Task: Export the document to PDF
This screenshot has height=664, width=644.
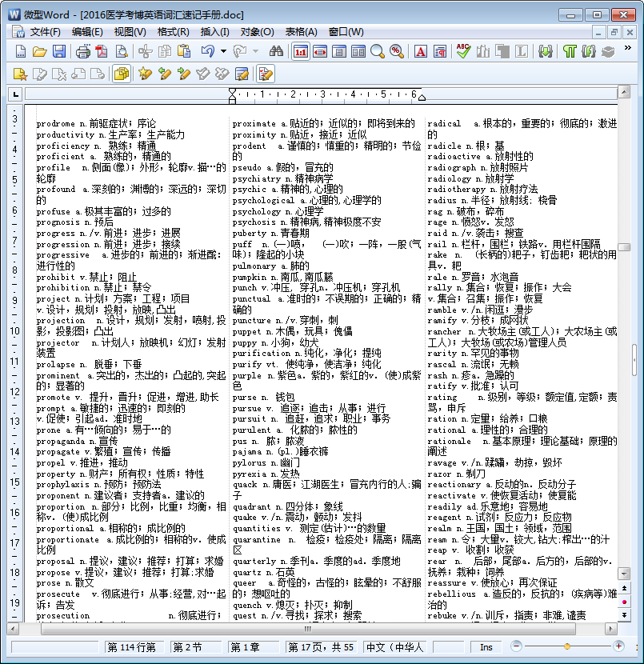Action: (102, 52)
